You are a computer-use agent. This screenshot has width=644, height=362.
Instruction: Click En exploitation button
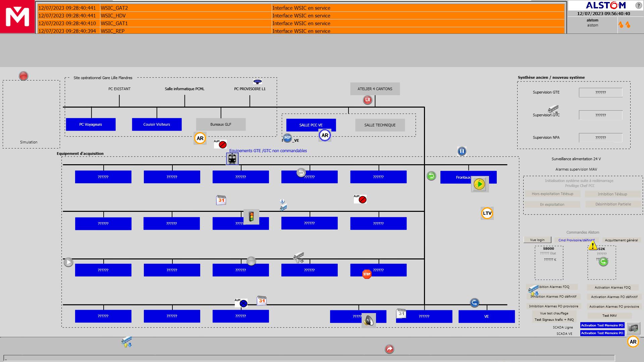pyautogui.click(x=552, y=204)
